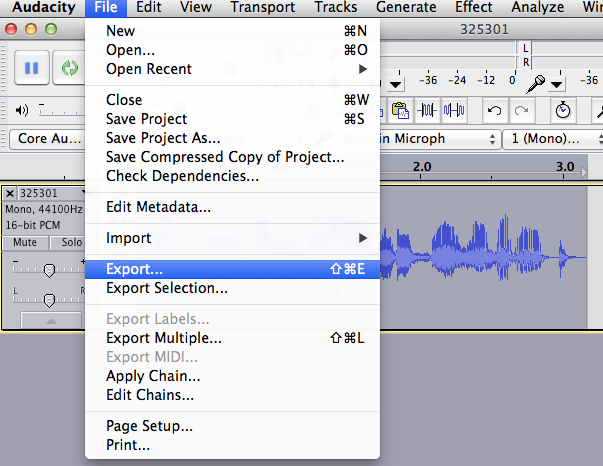Choose Edit Metadata...

[232, 207]
